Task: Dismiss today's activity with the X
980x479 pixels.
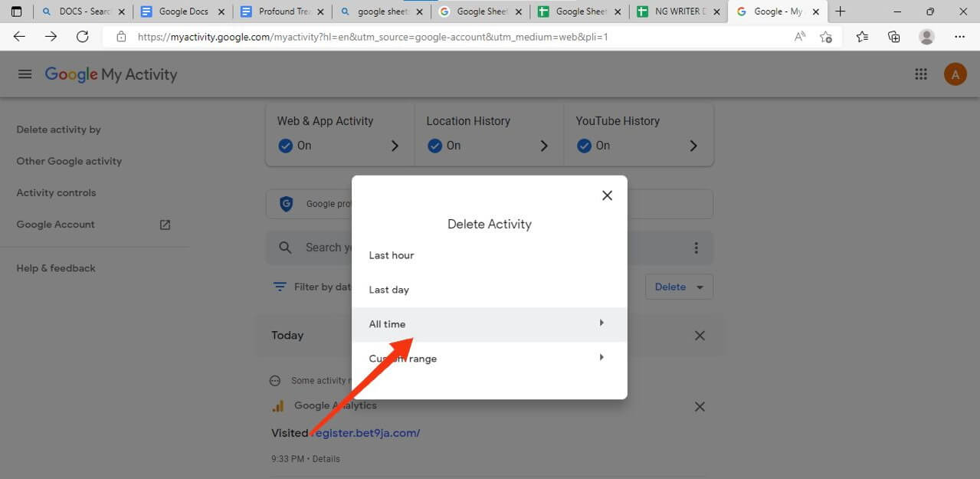Action: [x=699, y=335]
